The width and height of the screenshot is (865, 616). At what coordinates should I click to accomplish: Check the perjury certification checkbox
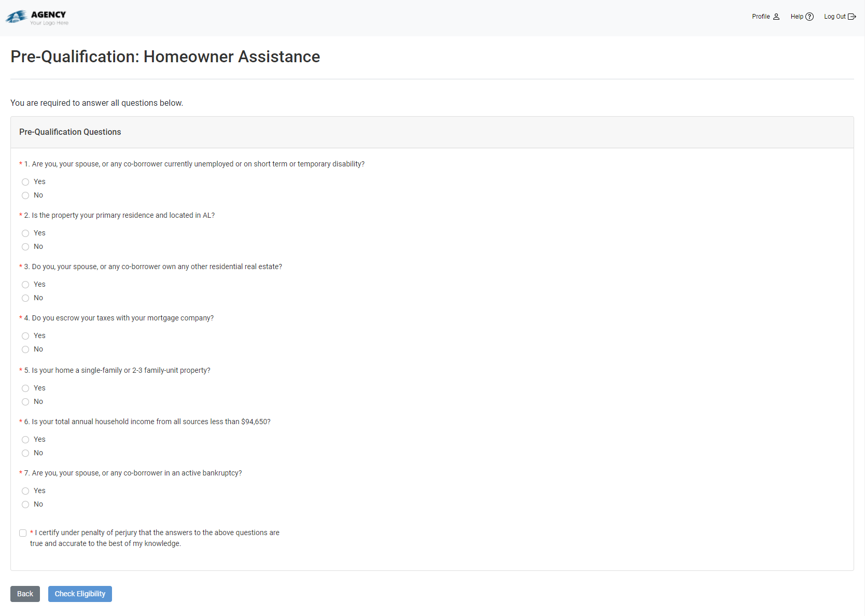pos(23,533)
